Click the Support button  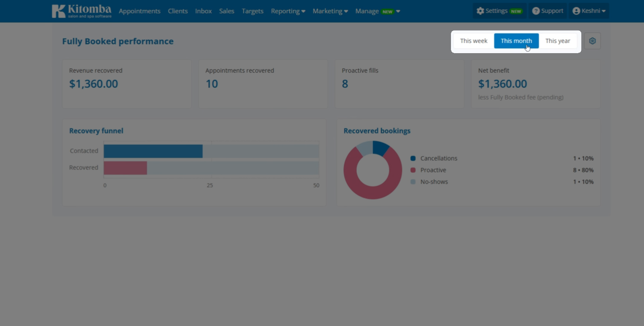click(x=548, y=11)
